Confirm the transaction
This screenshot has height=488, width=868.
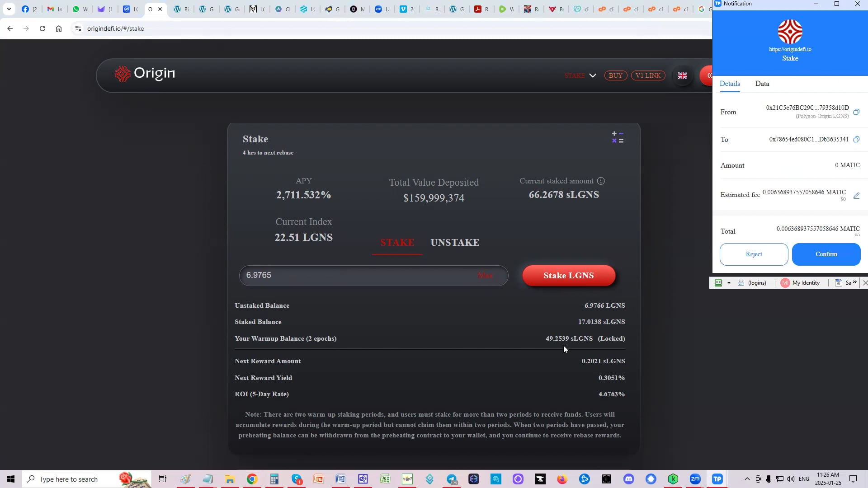click(x=826, y=254)
